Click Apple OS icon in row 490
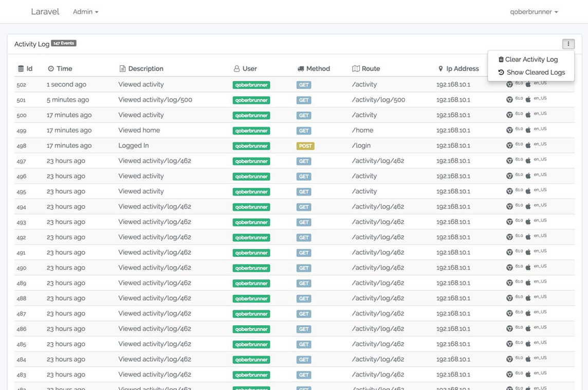This screenshot has width=588, height=390. pyautogui.click(x=528, y=267)
